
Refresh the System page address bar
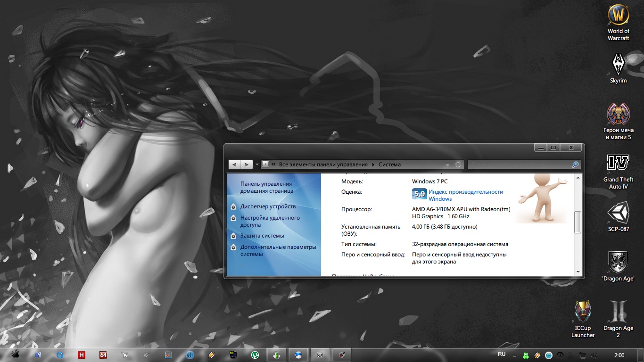[x=458, y=165]
